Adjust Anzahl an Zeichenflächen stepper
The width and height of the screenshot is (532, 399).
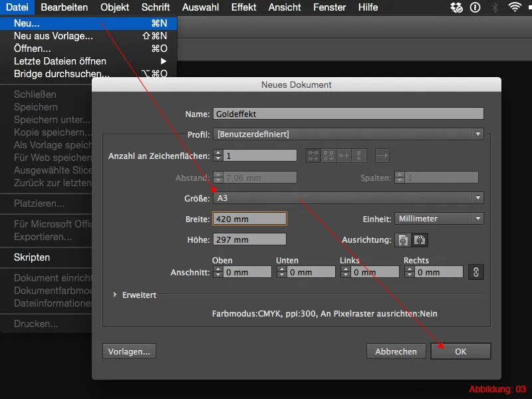click(x=218, y=156)
